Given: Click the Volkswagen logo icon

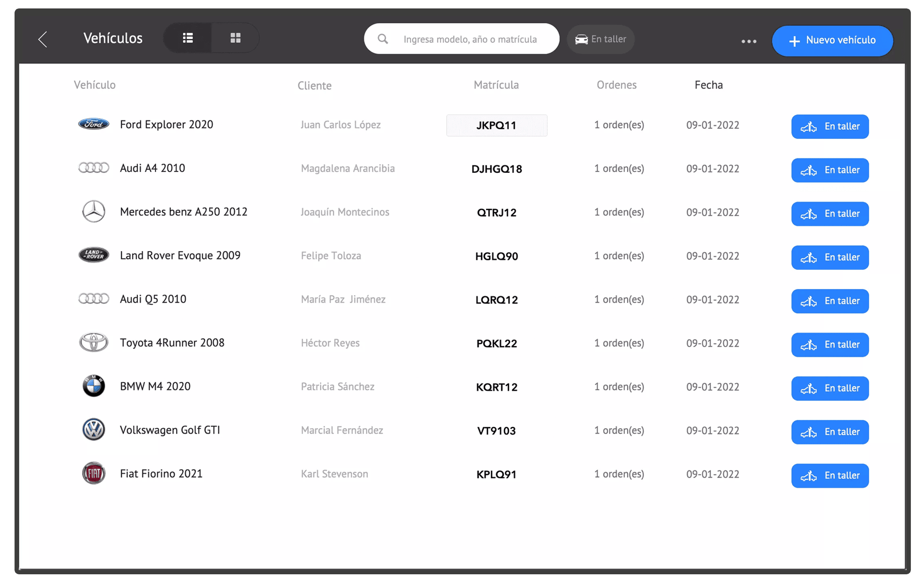Looking at the screenshot, I should [94, 430].
